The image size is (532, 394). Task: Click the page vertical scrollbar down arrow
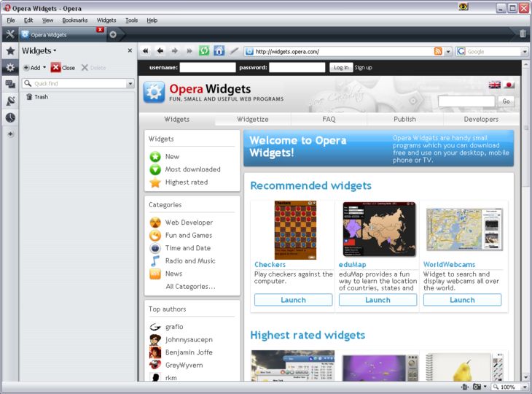pyautogui.click(x=526, y=377)
